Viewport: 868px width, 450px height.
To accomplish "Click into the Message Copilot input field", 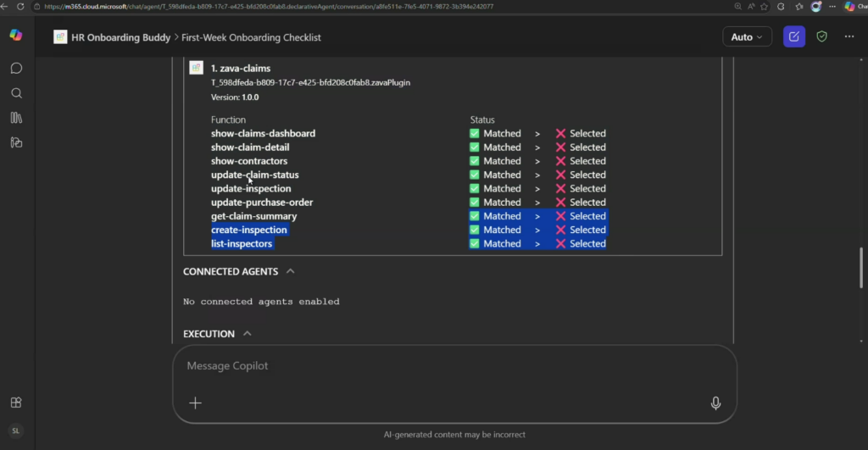I will coord(441,366).
